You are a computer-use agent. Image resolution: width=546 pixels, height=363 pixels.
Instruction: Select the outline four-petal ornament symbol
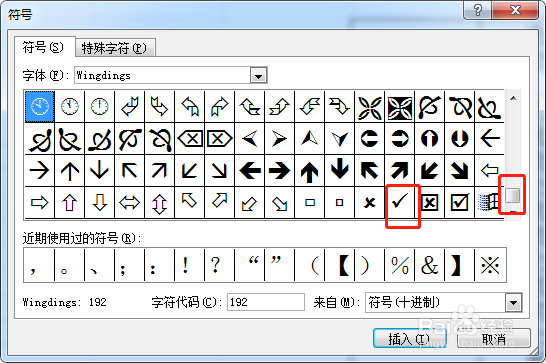(x=369, y=107)
